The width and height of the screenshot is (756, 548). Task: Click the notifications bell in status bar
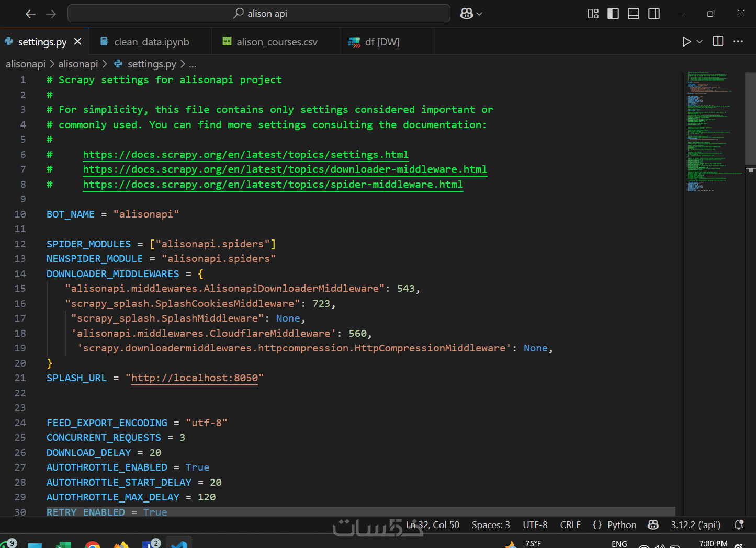pyautogui.click(x=739, y=524)
